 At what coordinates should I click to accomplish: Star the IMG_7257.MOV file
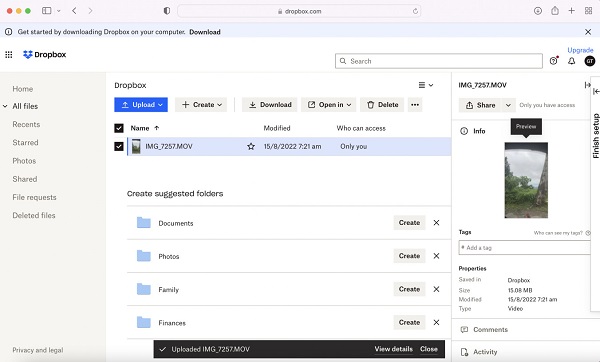[x=251, y=146]
